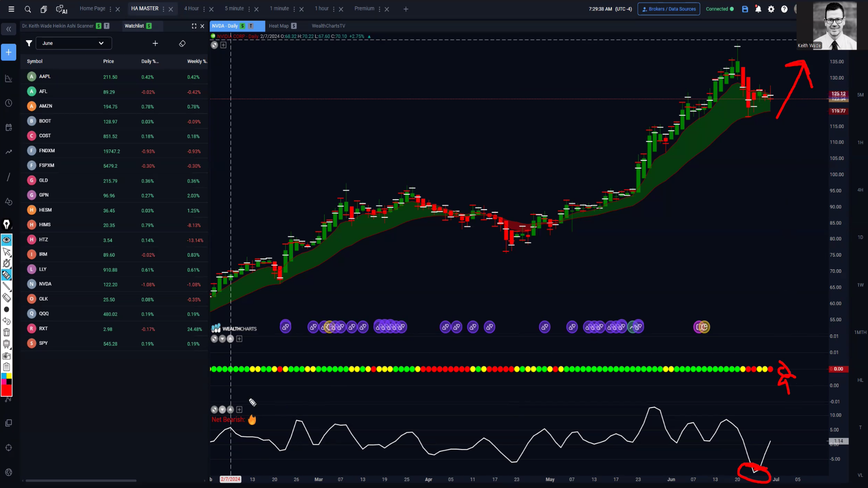Open Brokers / Data Sources
This screenshot has height=488, width=868.
pos(669,9)
